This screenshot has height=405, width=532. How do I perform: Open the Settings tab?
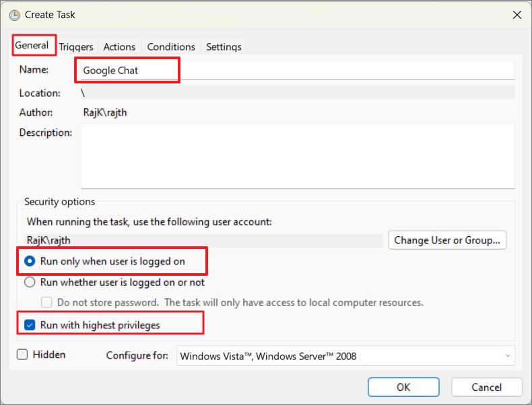pos(224,46)
